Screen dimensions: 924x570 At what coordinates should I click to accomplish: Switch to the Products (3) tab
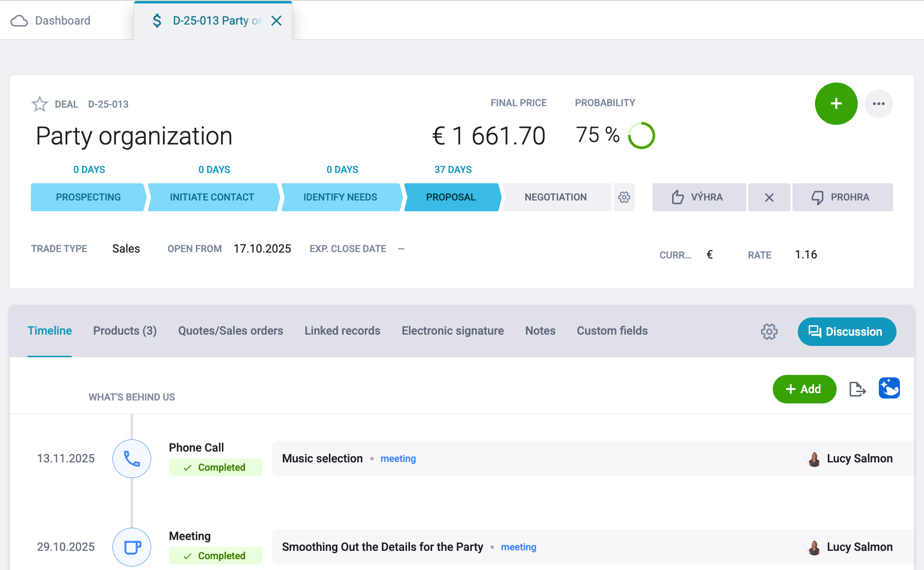point(125,331)
